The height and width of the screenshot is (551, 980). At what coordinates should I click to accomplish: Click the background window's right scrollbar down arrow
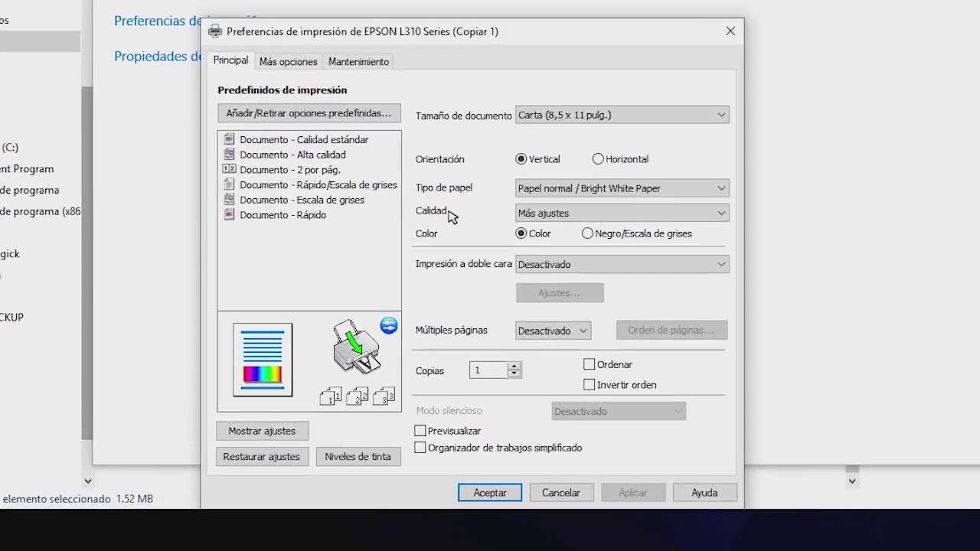[x=852, y=481]
